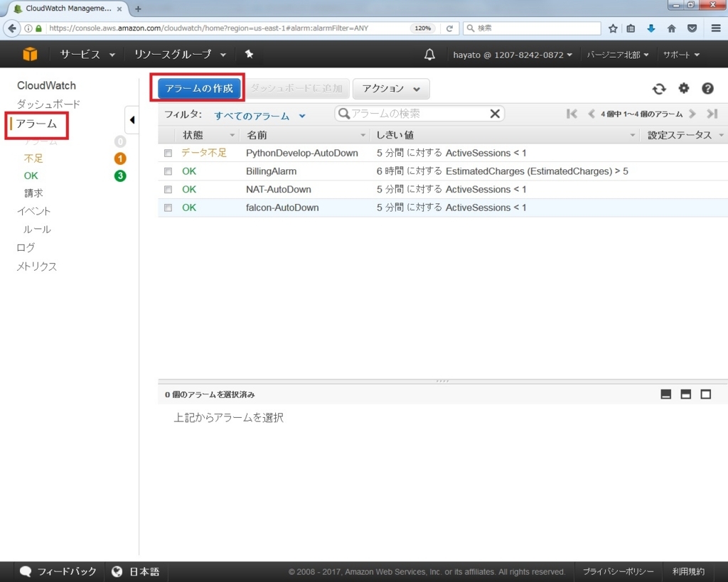Open the Pocket shield icon

point(692,28)
